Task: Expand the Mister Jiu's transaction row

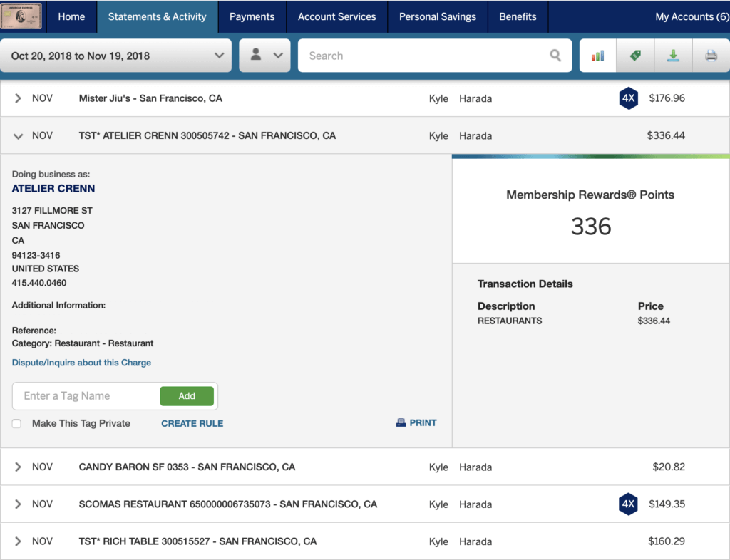Action: tap(18, 98)
